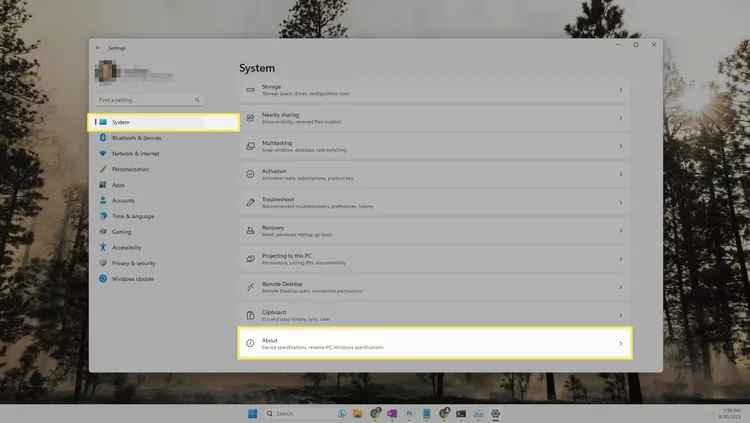Screen dimensions: 750x423
Task: Expand the Nearby sharing row chevron
Action: click(x=621, y=118)
